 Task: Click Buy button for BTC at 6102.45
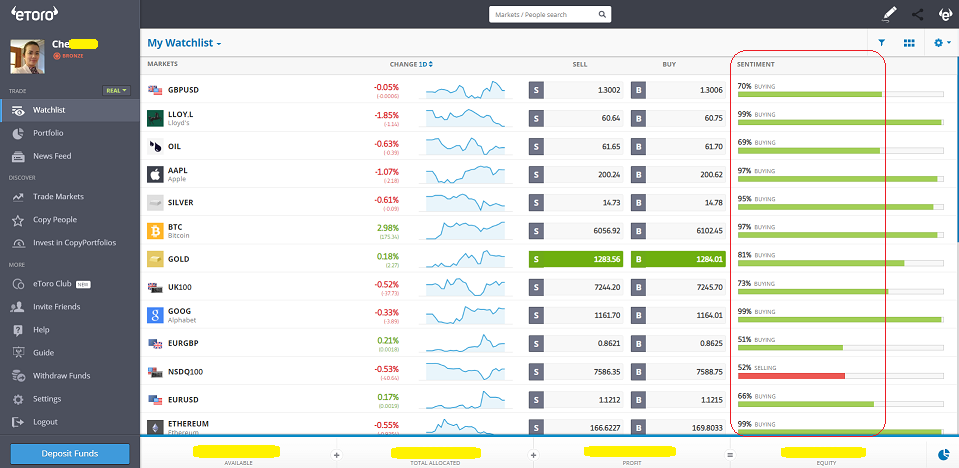point(678,231)
